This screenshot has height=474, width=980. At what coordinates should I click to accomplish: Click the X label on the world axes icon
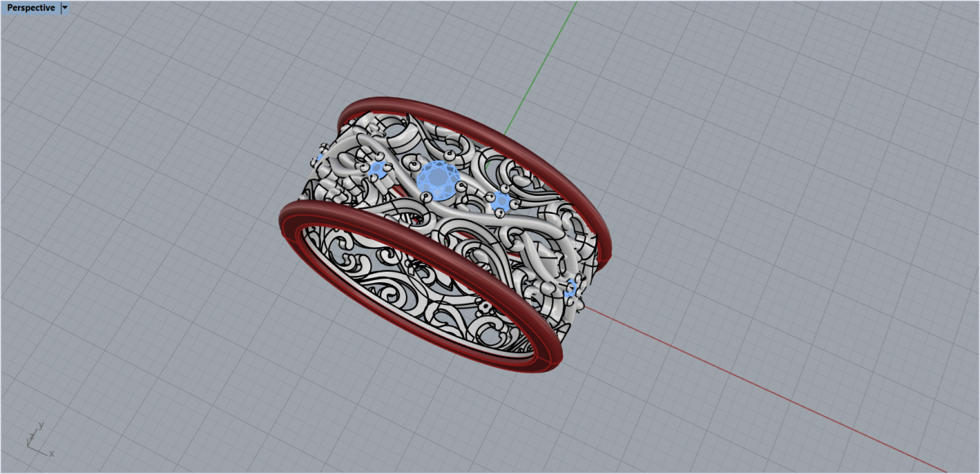pyautogui.click(x=51, y=453)
